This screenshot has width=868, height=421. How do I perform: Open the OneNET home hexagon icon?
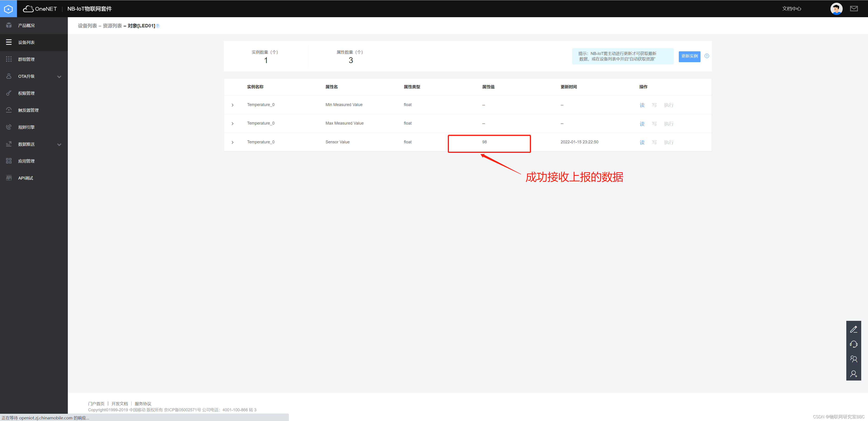click(x=8, y=8)
